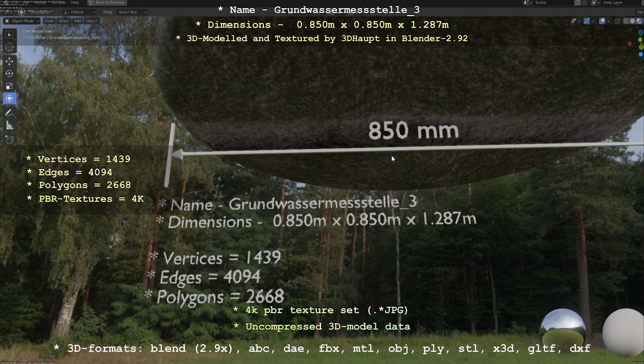644x364 pixels.
Task: Click the new scene copy icon
Action: click(578, 2)
